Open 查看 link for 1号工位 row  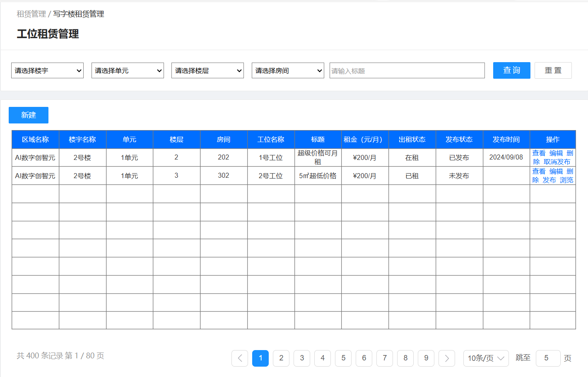point(539,153)
